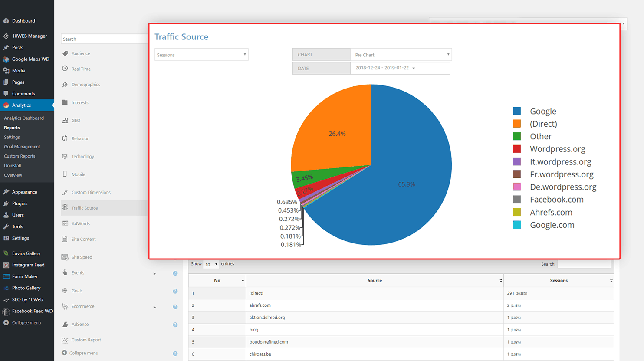Switch to the Goal Management section

(x=22, y=146)
